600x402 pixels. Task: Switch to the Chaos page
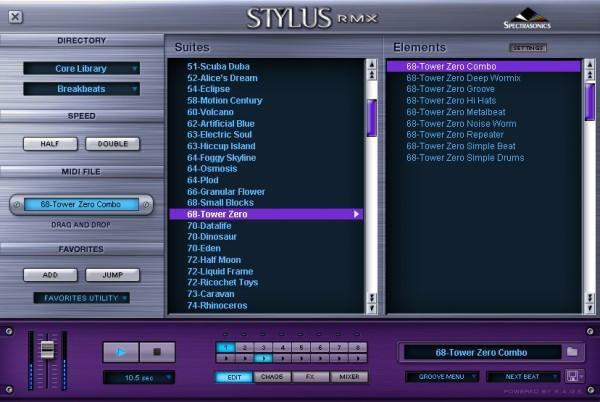pos(273,377)
